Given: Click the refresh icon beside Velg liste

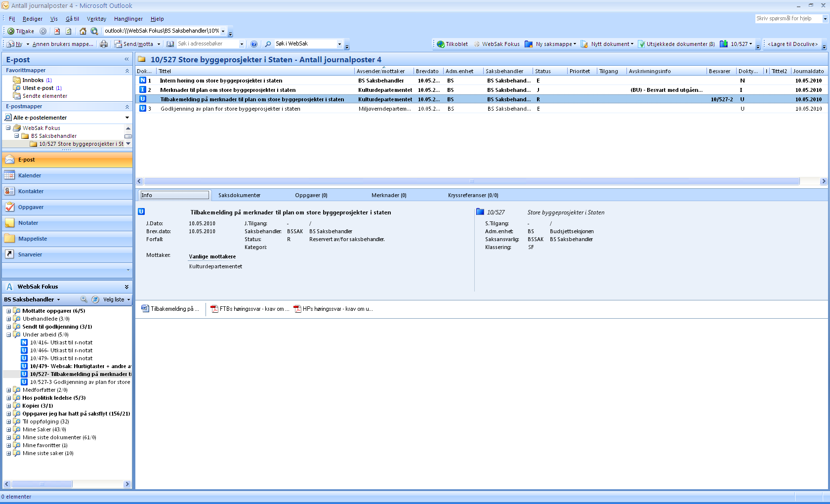Looking at the screenshot, I should click(95, 299).
